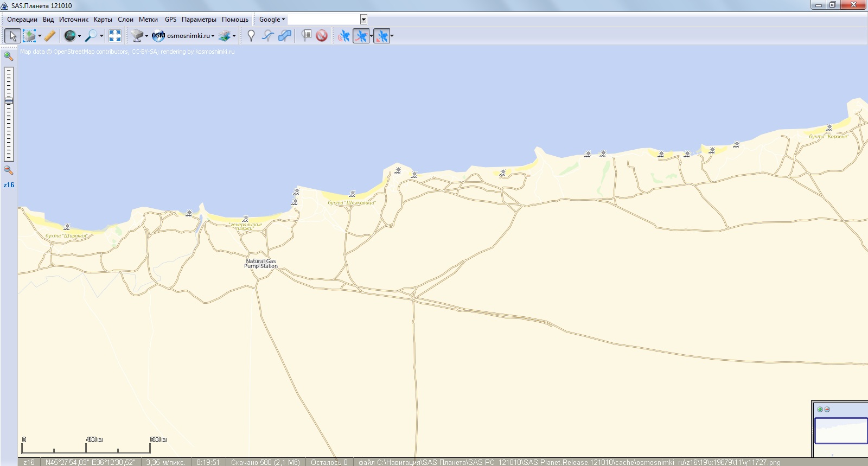Expand the search combo box arrow
This screenshot has width=868, height=466.
coord(363,20)
